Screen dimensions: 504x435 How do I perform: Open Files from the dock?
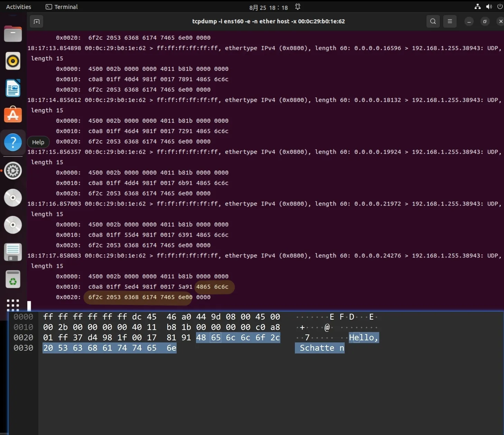[x=13, y=34]
